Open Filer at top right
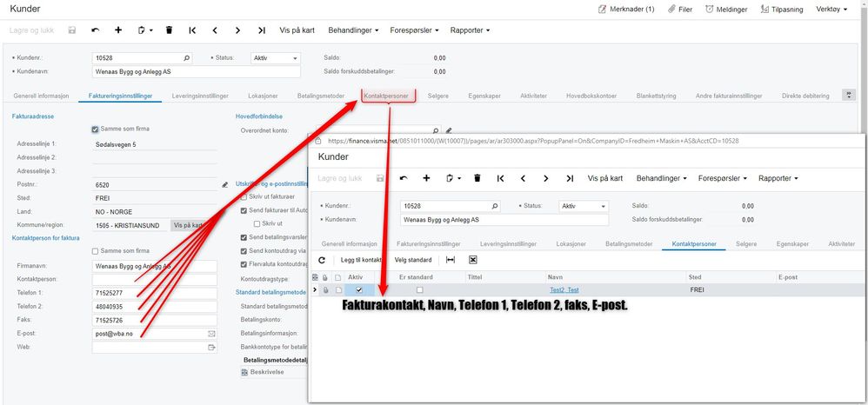The height and width of the screenshot is (405, 868). (x=680, y=9)
